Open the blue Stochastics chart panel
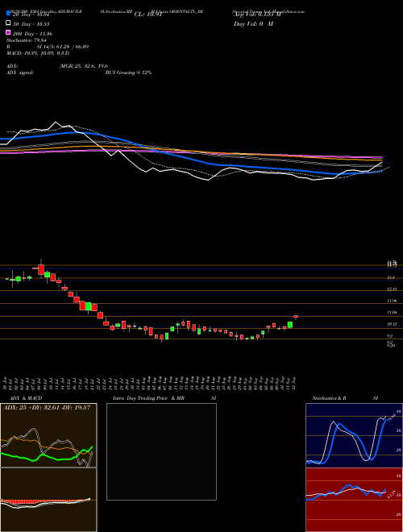The width and height of the screenshot is (403, 532). point(354,435)
